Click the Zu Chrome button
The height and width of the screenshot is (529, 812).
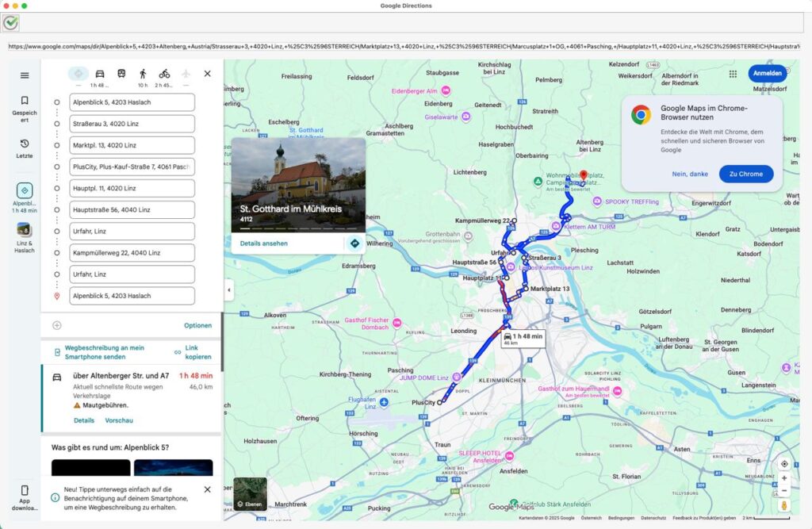click(745, 174)
